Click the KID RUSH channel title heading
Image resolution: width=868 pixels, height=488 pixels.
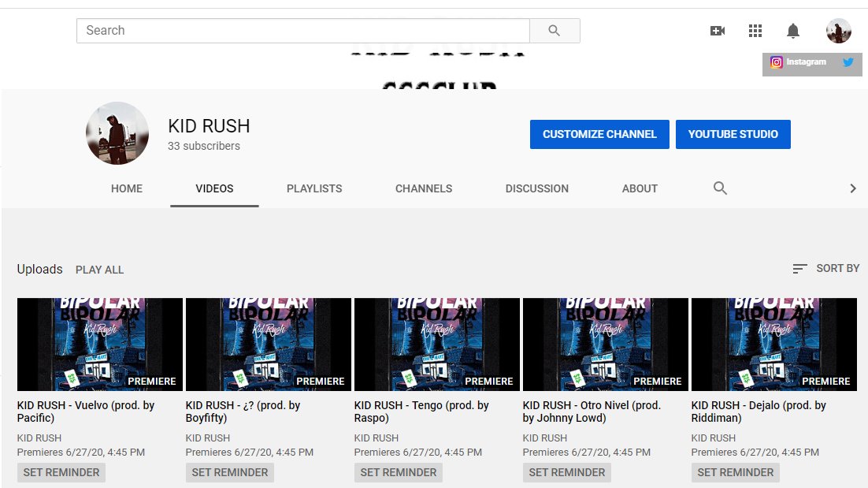[x=210, y=126]
